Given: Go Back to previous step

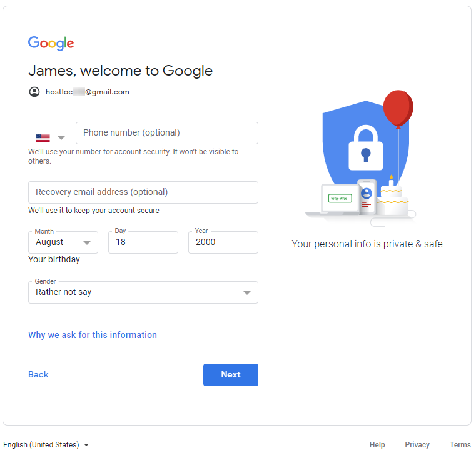Looking at the screenshot, I should (x=38, y=375).
